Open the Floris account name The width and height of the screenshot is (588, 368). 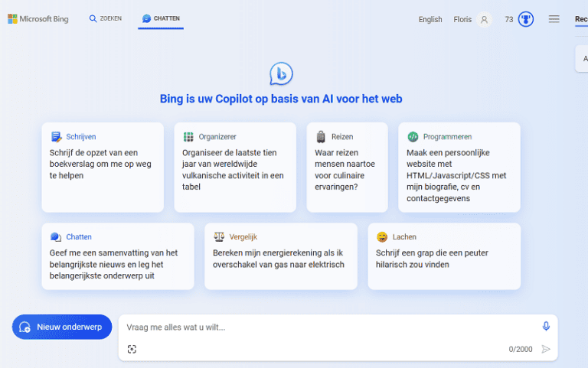point(462,19)
